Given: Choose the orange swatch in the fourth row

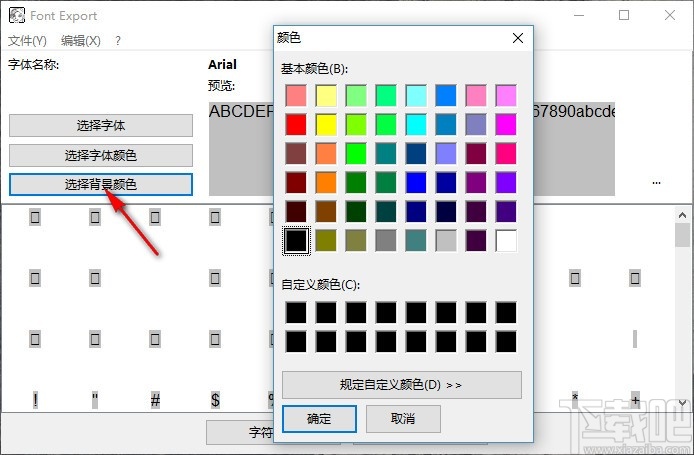Looking at the screenshot, I should (x=326, y=182).
